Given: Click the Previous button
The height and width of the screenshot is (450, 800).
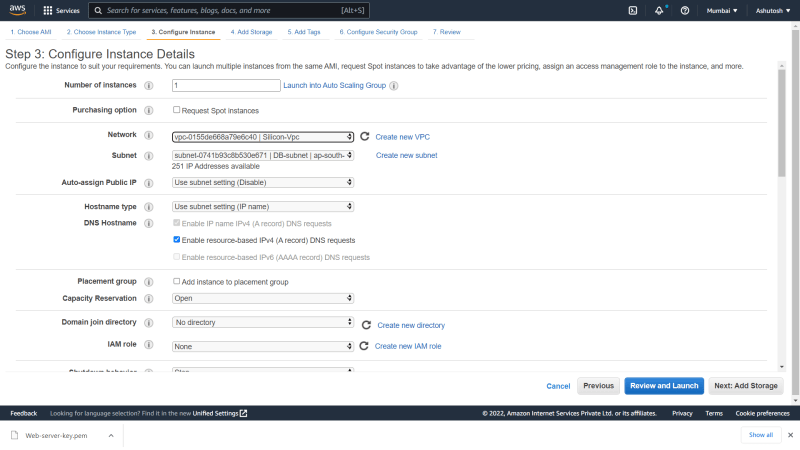Looking at the screenshot, I should coord(598,386).
